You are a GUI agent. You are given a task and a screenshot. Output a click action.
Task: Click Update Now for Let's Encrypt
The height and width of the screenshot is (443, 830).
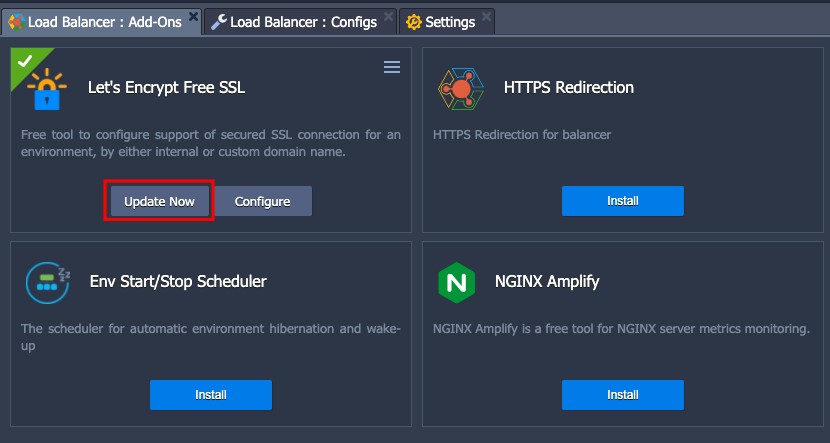pyautogui.click(x=159, y=201)
